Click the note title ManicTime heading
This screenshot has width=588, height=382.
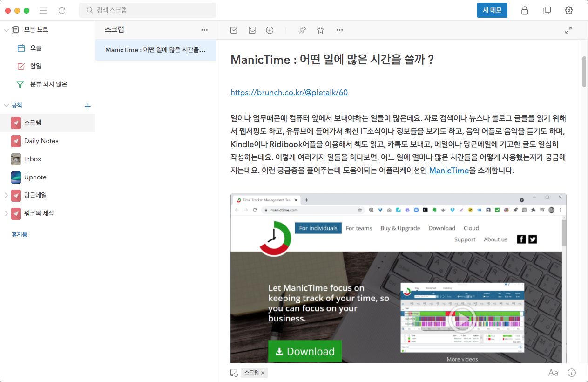click(x=332, y=60)
